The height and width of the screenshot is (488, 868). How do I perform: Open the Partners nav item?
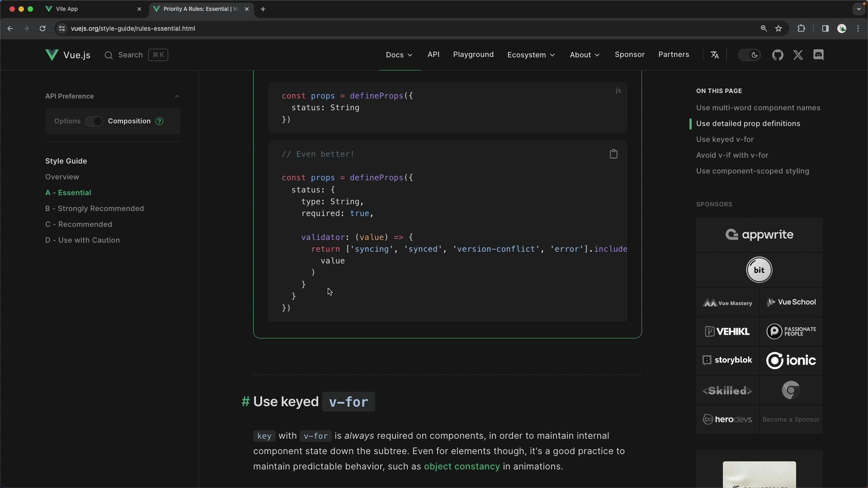point(674,55)
